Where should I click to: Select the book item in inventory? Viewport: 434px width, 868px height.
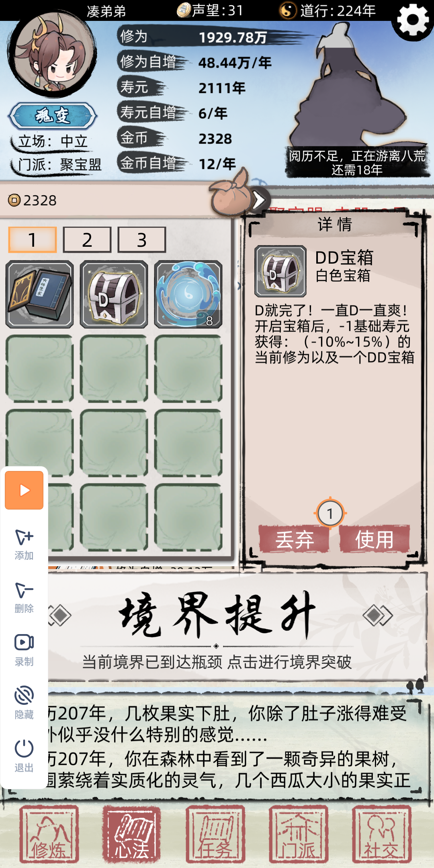tap(39, 294)
